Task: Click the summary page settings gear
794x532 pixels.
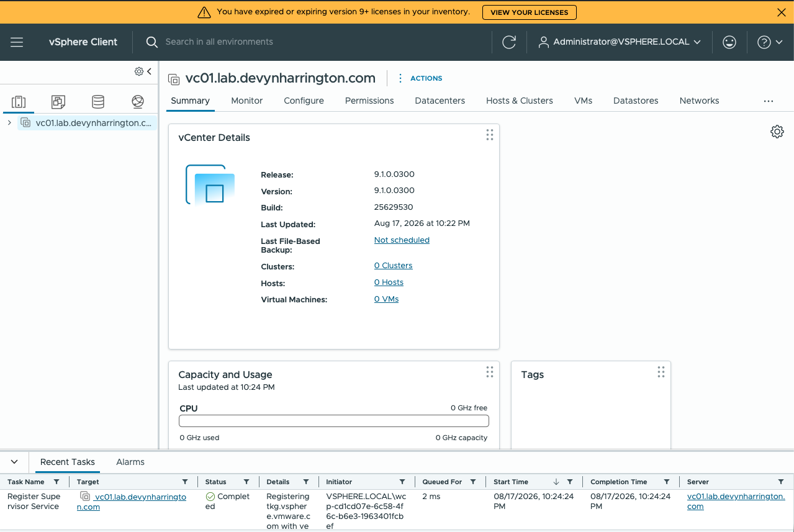Action: click(777, 132)
